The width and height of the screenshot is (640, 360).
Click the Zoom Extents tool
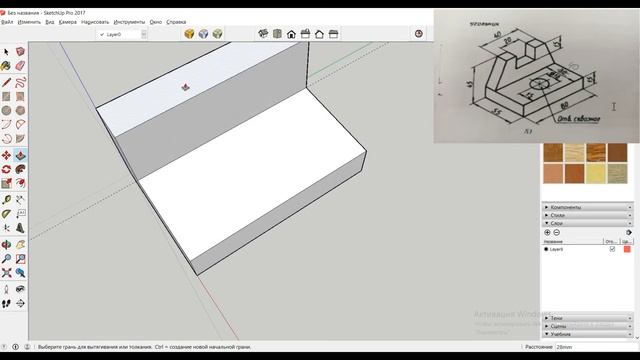click(x=6, y=273)
